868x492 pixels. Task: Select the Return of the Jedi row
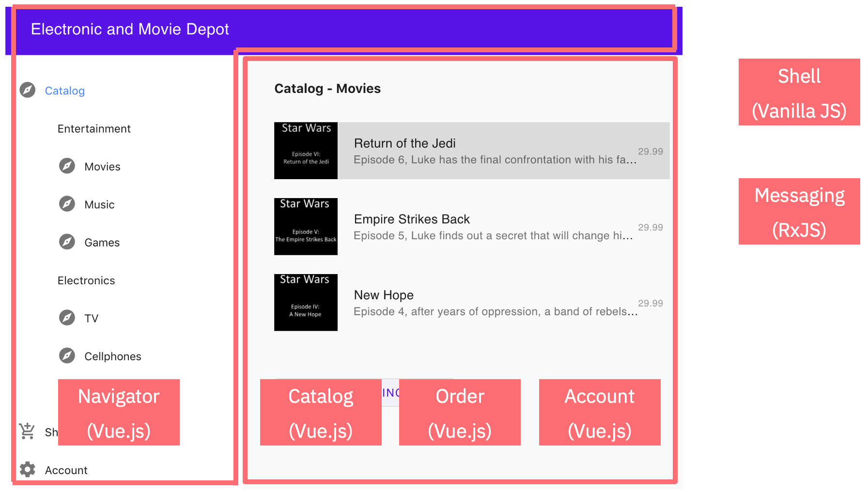point(494,151)
